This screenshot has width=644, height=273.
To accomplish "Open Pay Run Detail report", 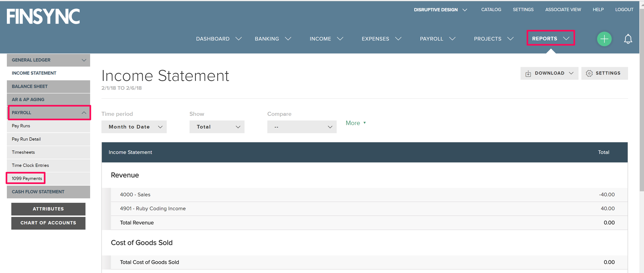I will (48, 139).
